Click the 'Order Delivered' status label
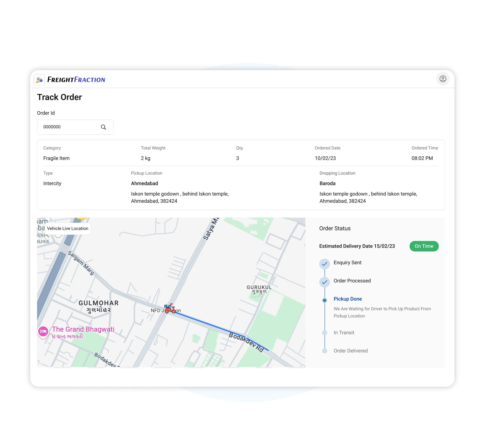Screen dimensions: 495x448 (x=350, y=351)
